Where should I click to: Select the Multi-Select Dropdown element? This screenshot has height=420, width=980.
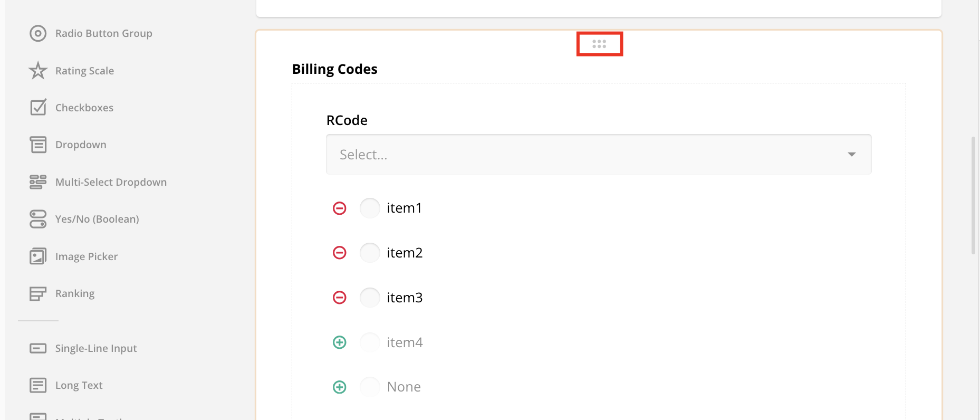[111, 182]
